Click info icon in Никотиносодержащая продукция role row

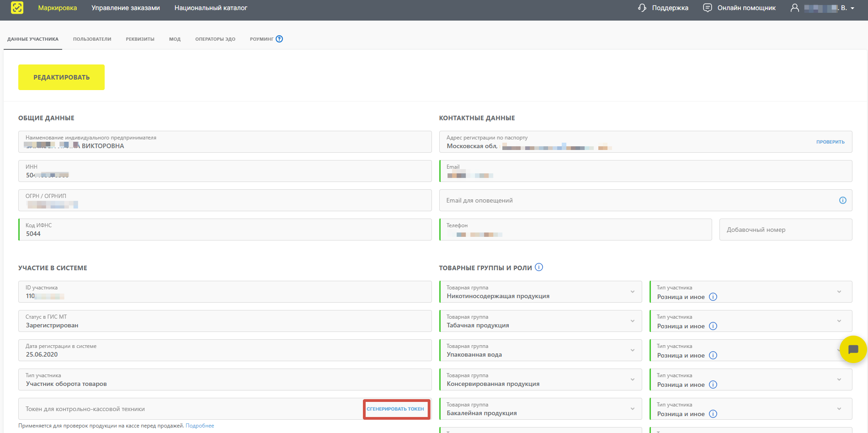click(x=713, y=297)
